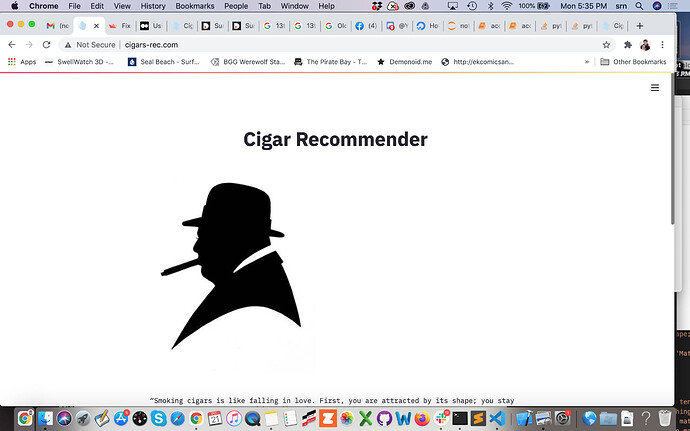Switch to the Fix tab

pos(120,26)
